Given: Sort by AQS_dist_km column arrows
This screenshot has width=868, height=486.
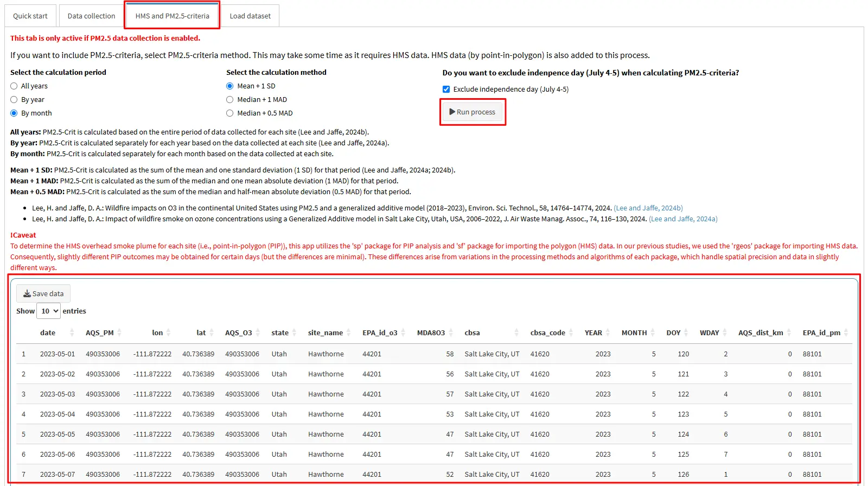Looking at the screenshot, I should point(789,332).
